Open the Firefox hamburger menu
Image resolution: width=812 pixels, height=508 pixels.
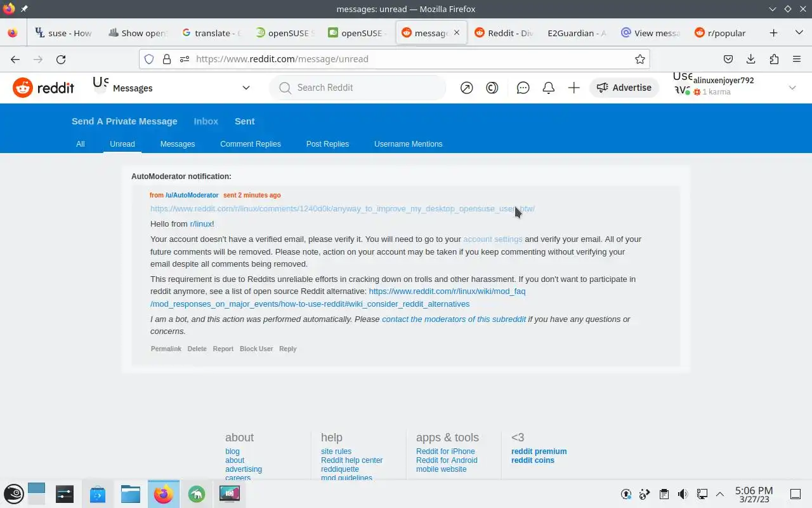tap(797, 59)
